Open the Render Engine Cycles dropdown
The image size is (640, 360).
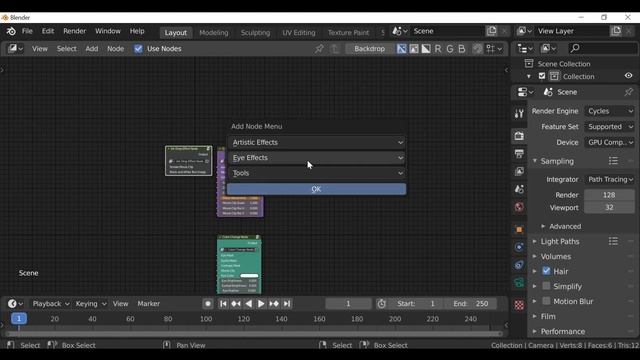coord(610,111)
